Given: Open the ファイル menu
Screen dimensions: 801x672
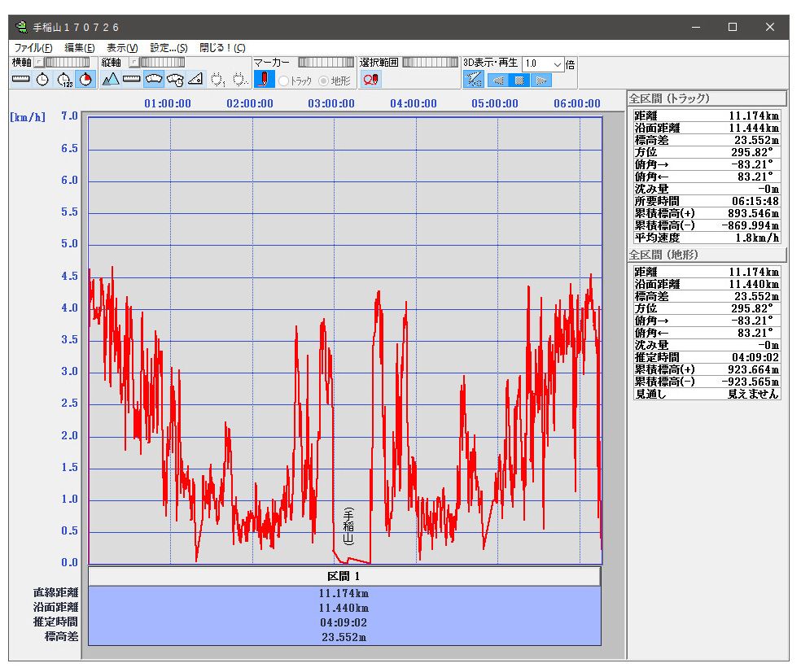Looking at the screenshot, I should [x=33, y=48].
